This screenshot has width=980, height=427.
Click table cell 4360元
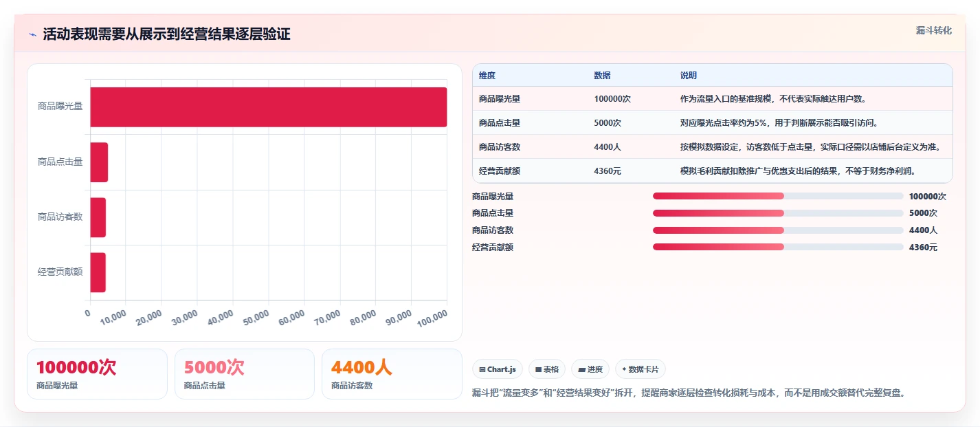click(608, 171)
